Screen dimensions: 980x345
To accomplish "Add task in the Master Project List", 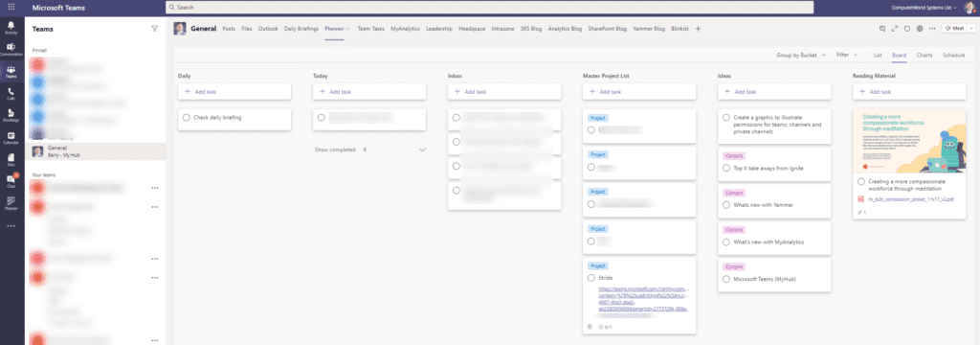I will [x=639, y=91].
